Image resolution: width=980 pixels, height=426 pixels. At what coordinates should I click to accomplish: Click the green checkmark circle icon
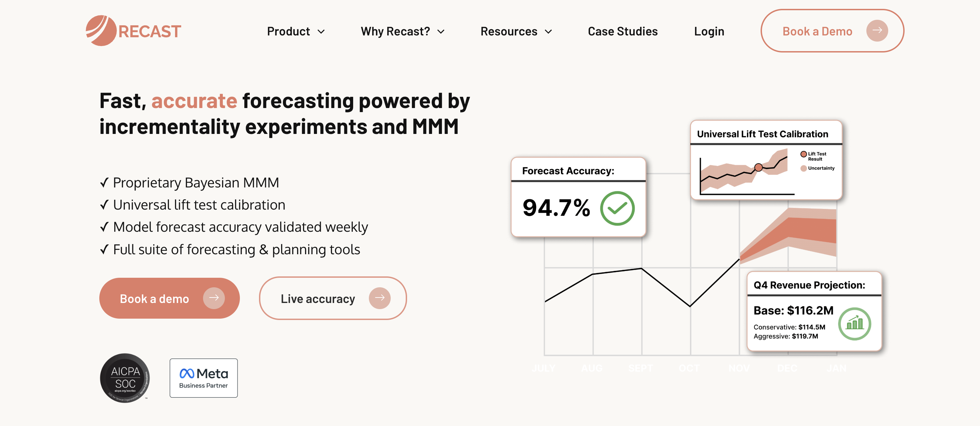click(x=617, y=208)
